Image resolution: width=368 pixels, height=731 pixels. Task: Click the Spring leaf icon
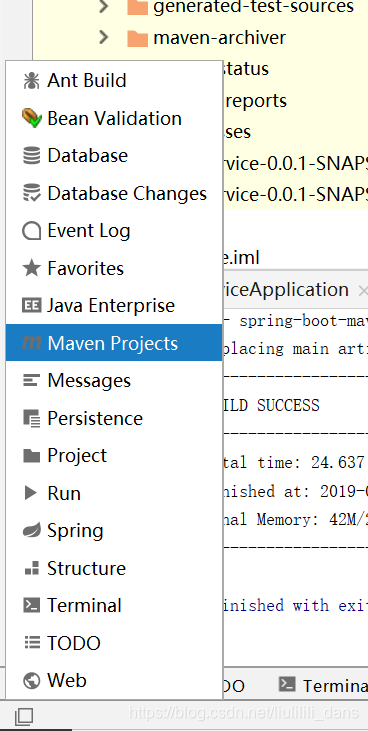click(x=31, y=531)
